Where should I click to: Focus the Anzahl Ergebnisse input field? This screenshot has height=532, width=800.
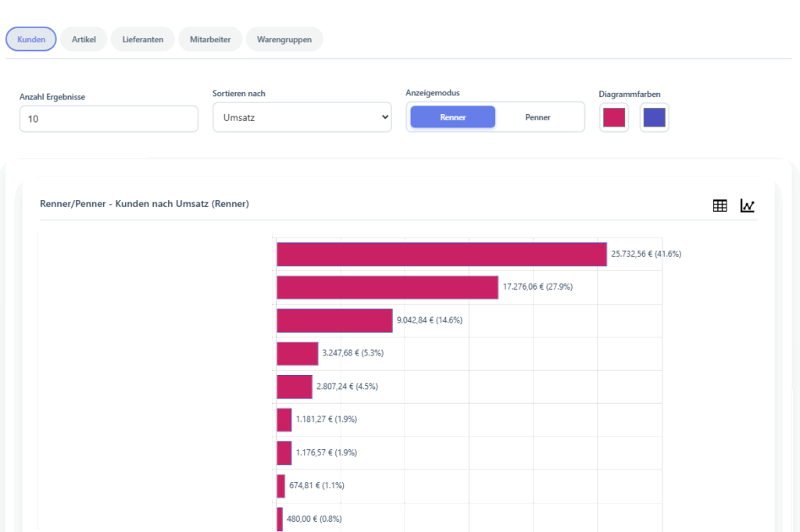click(x=109, y=119)
